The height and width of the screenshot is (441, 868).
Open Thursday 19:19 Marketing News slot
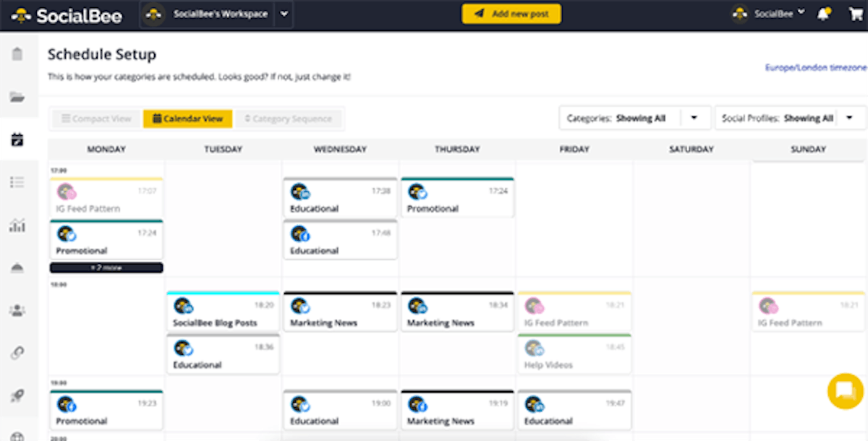(457, 410)
